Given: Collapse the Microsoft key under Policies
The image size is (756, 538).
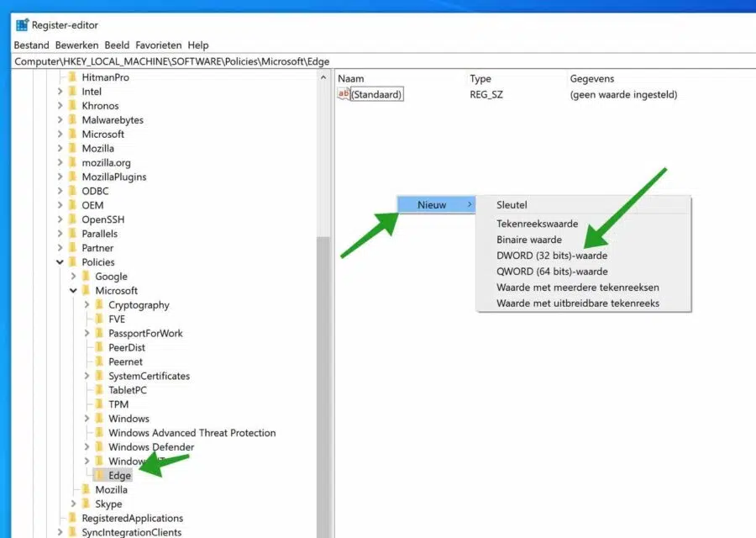Looking at the screenshot, I should [x=73, y=291].
